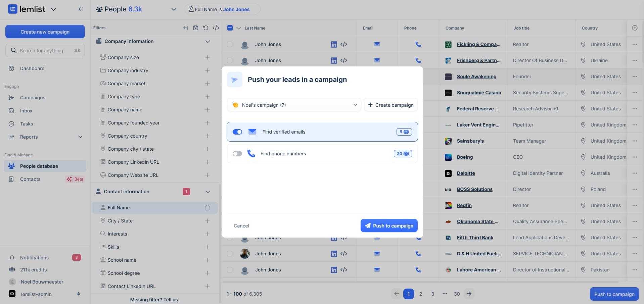Disable the Find verified emails toggle
The height and width of the screenshot is (304, 644).
(x=237, y=132)
